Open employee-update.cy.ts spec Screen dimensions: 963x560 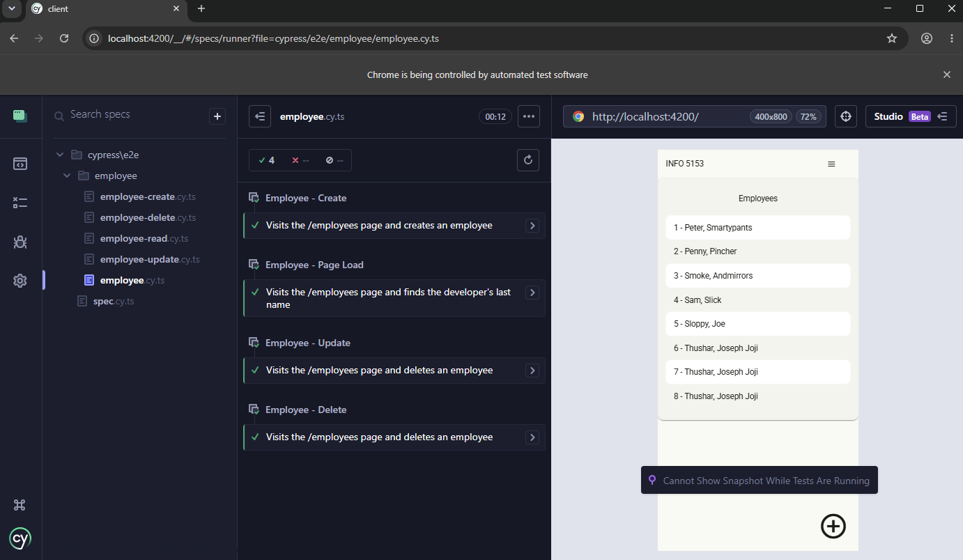click(150, 259)
